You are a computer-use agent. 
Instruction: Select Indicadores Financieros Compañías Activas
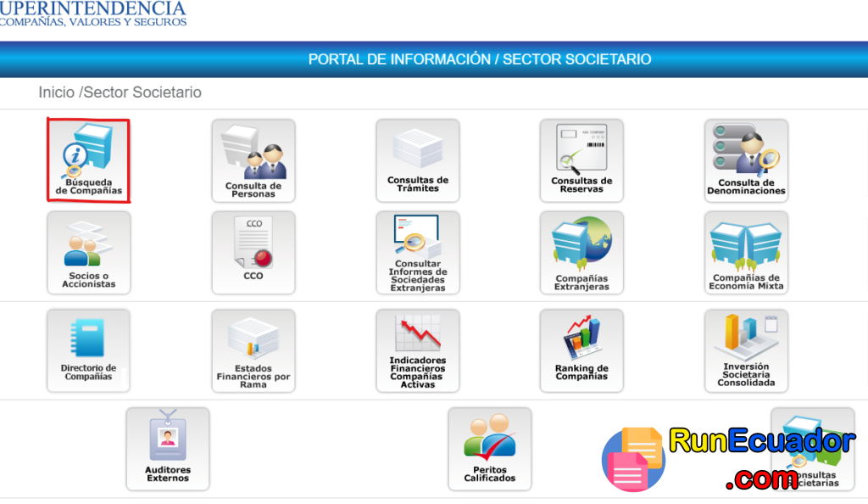click(417, 350)
